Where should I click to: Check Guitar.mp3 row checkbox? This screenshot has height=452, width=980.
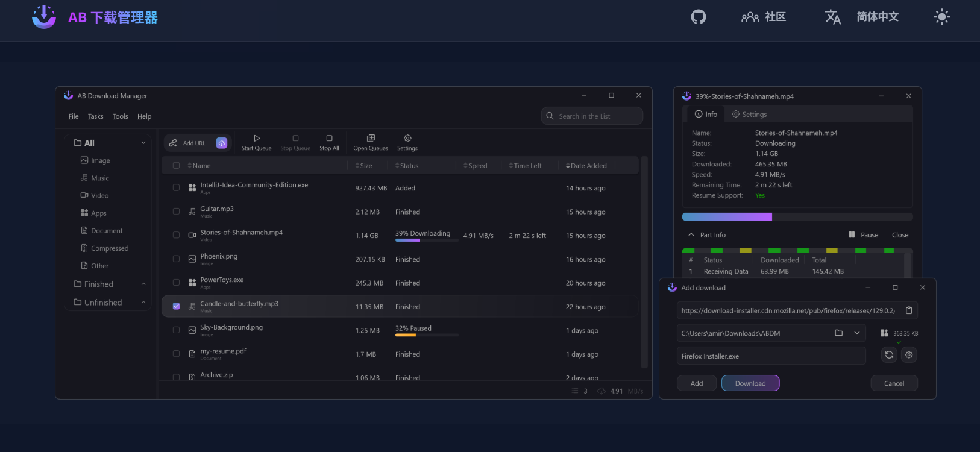(x=176, y=211)
